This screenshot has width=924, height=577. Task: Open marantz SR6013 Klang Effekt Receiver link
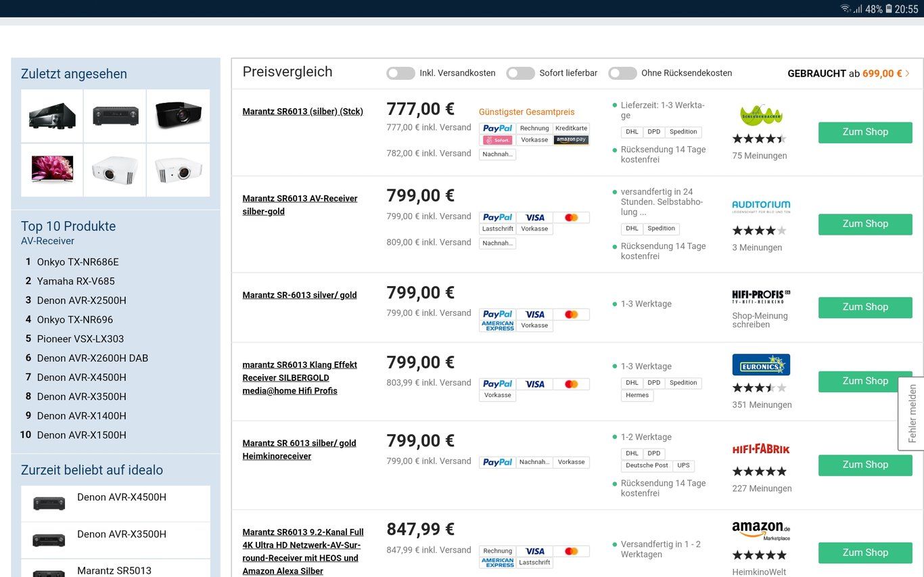coord(300,377)
